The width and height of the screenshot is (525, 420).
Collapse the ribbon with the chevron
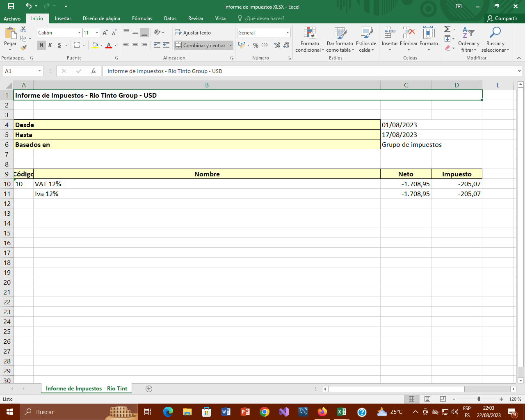click(x=519, y=58)
